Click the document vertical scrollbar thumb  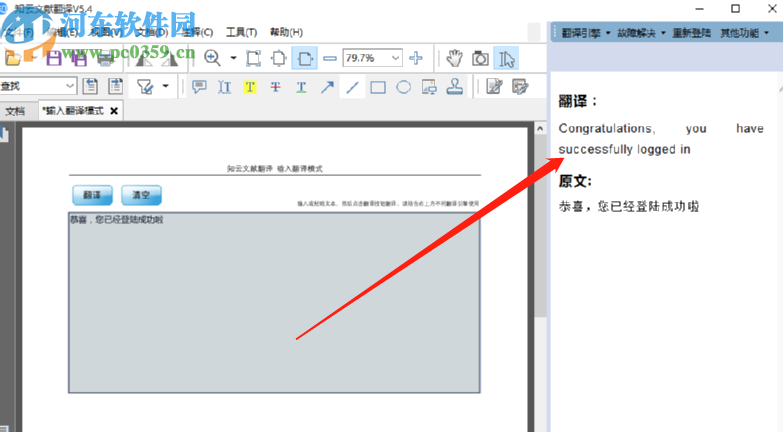[540, 226]
